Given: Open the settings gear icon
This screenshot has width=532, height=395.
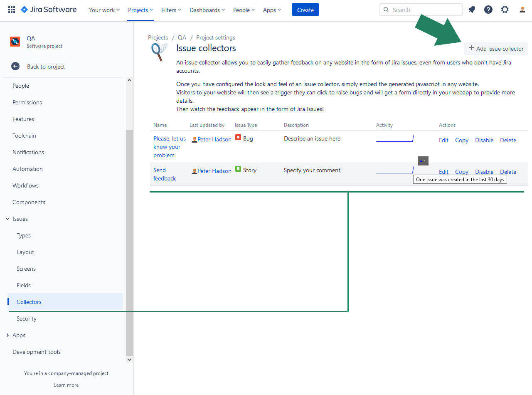Looking at the screenshot, I should [x=505, y=10].
